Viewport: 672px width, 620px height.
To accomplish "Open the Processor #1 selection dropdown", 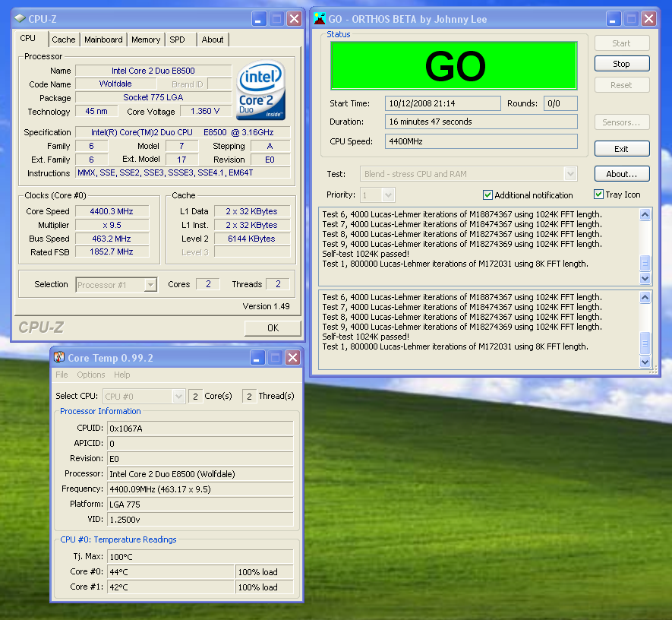I will [x=150, y=285].
